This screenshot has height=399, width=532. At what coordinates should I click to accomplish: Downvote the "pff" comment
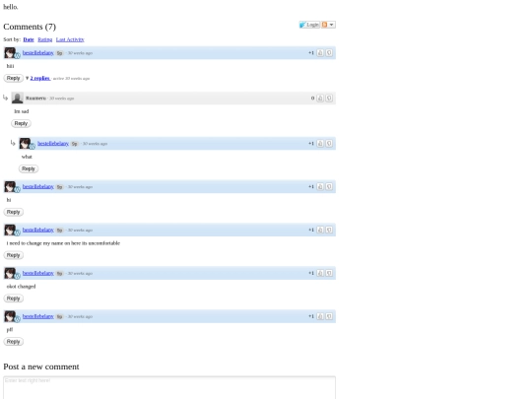point(329,316)
